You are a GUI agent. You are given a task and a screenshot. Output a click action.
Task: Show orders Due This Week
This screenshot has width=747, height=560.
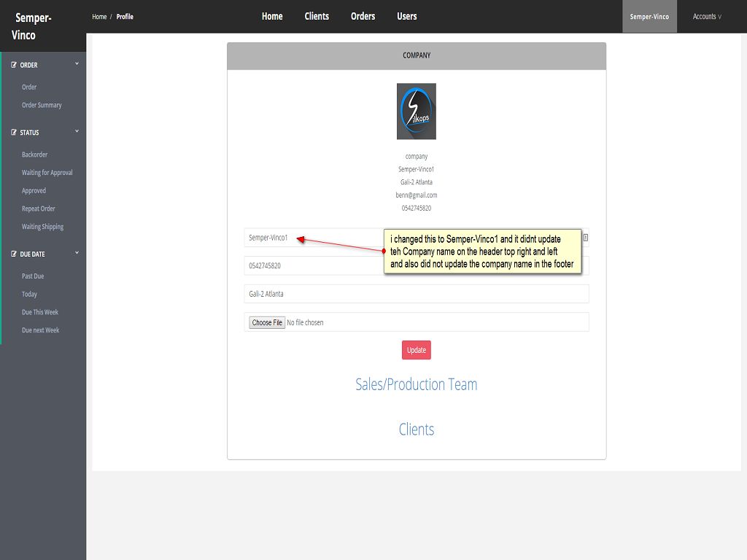click(x=40, y=312)
